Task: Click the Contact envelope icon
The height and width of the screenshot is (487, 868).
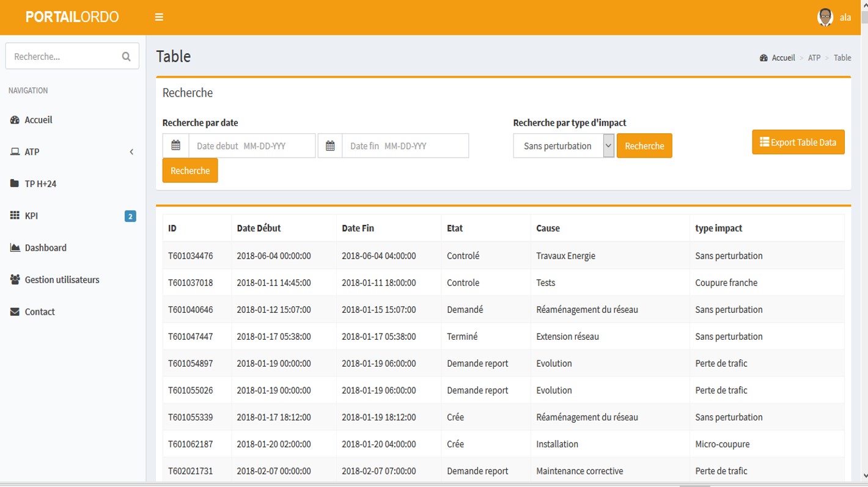Action: coord(15,312)
